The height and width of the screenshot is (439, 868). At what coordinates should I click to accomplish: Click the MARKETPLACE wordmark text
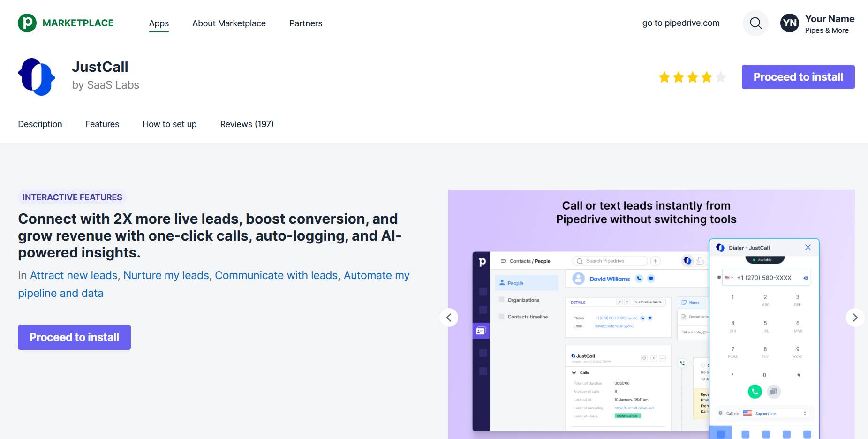(78, 23)
